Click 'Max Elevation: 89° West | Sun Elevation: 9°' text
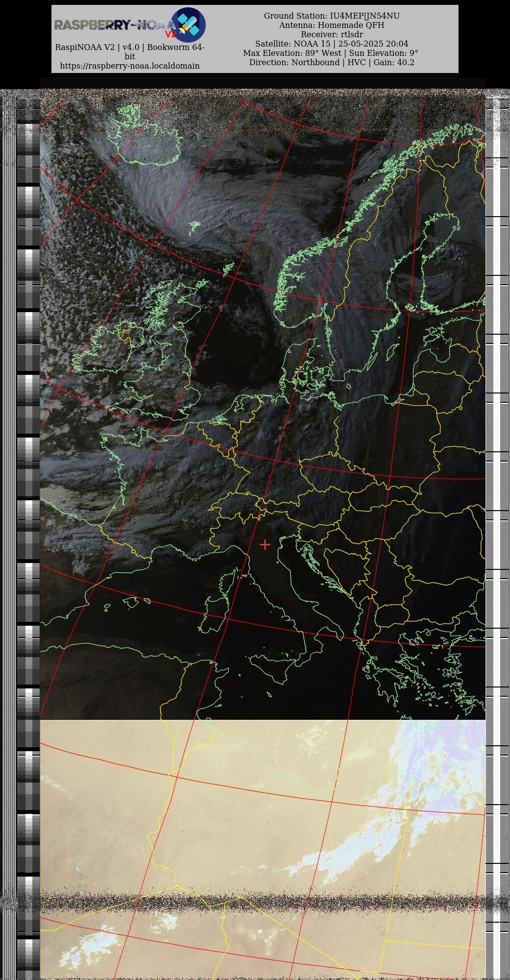Screen dimensions: 510x980 coord(331,53)
